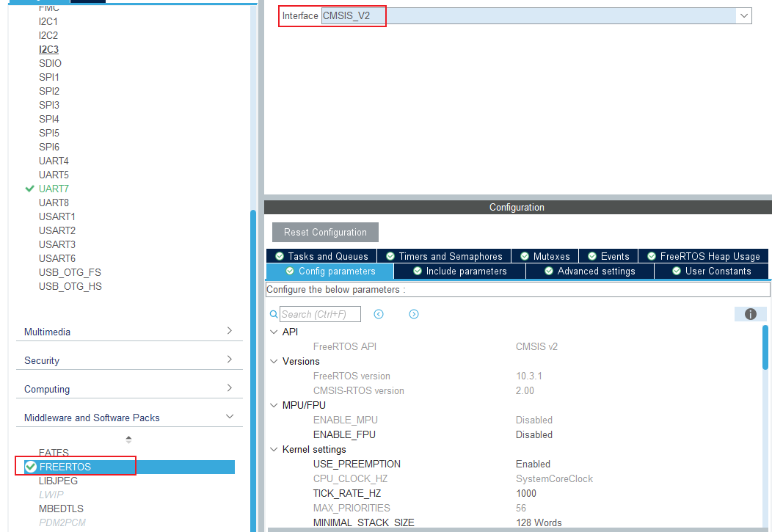The width and height of the screenshot is (772, 532).
Task: Click the up-down arrow above FATFS
Action: pos(128,440)
